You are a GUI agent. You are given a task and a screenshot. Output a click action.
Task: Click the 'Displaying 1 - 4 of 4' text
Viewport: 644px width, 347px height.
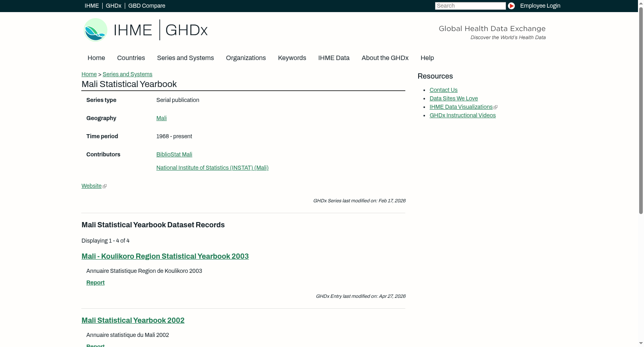(105, 241)
